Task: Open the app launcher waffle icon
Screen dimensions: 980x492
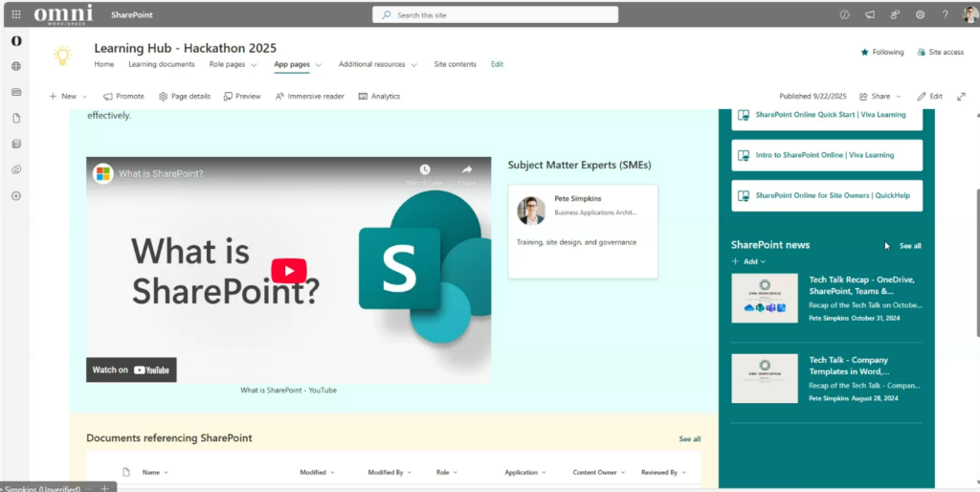Action: (x=16, y=14)
